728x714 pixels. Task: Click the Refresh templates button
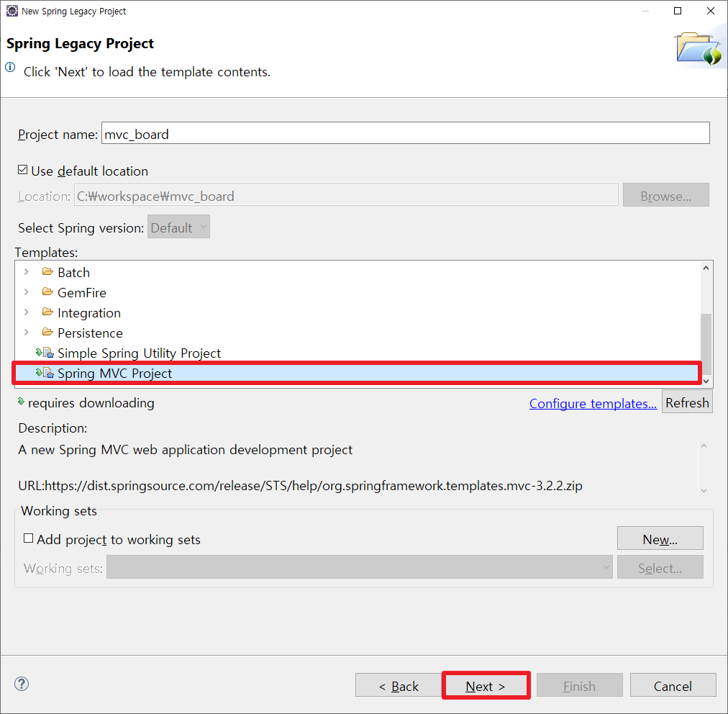[687, 402]
